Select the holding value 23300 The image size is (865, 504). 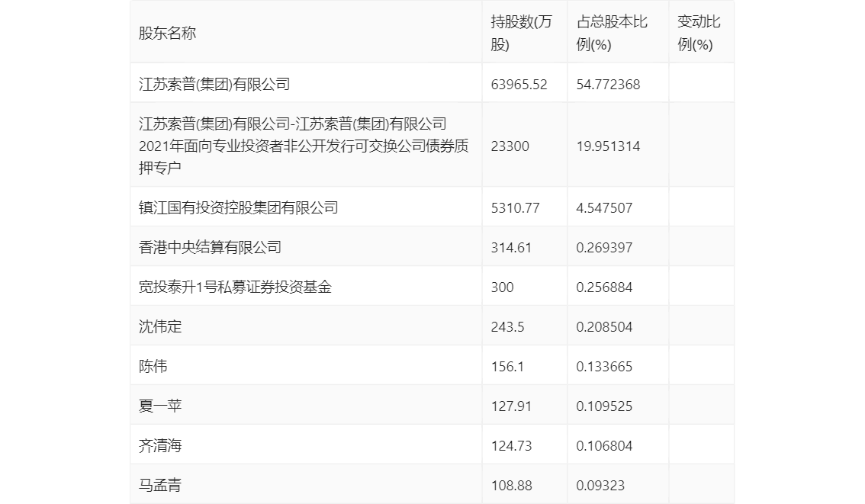coord(510,146)
